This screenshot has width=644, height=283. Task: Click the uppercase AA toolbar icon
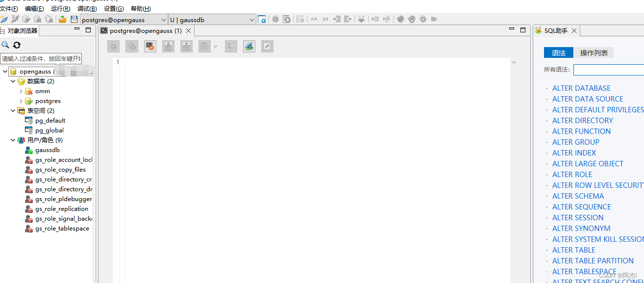314,20
